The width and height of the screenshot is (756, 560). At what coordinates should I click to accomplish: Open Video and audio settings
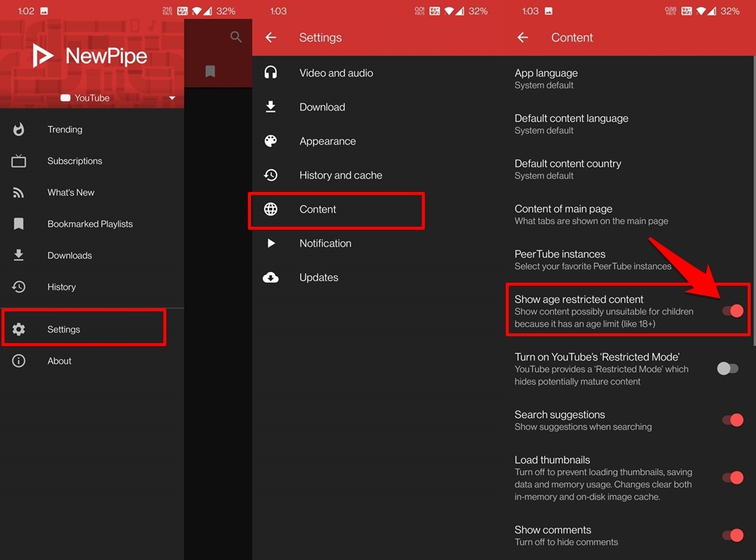coord(378,73)
